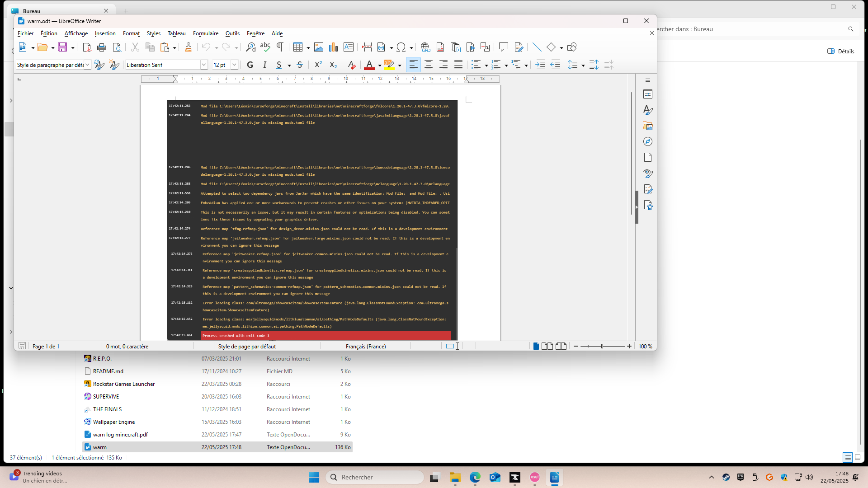This screenshot has width=868, height=488.
Task: Open sidebar Styles panel
Action: 648,110
